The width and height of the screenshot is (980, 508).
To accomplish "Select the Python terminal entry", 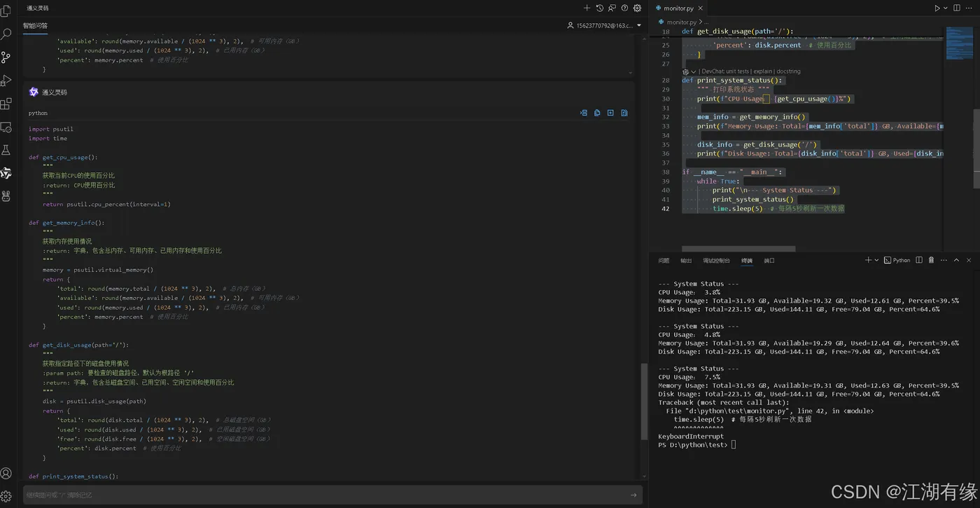I will [x=897, y=261].
